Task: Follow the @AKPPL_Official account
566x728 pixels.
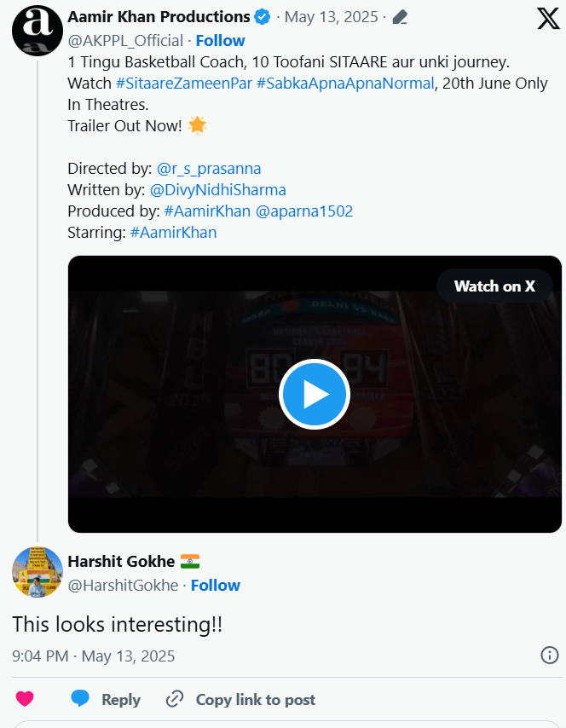Action: (x=220, y=40)
